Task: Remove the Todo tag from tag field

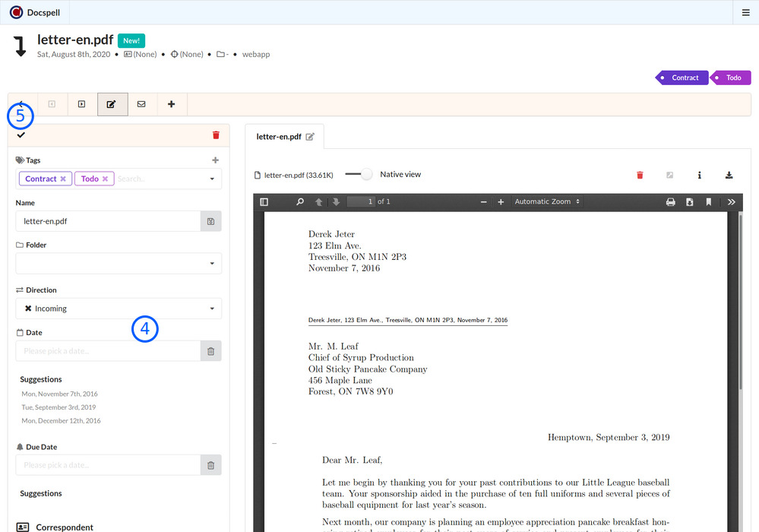Action: [x=105, y=179]
